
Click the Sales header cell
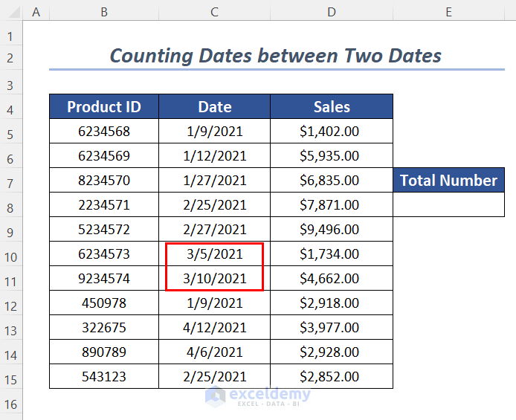[332, 106]
